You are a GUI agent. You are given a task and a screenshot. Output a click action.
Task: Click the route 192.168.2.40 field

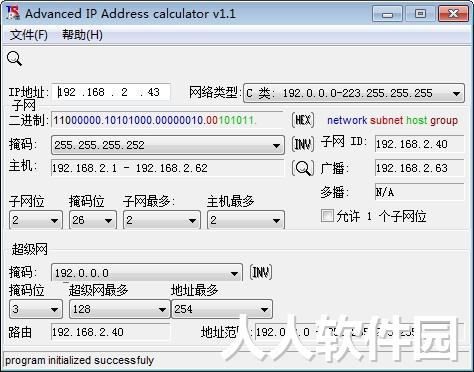pos(111,332)
